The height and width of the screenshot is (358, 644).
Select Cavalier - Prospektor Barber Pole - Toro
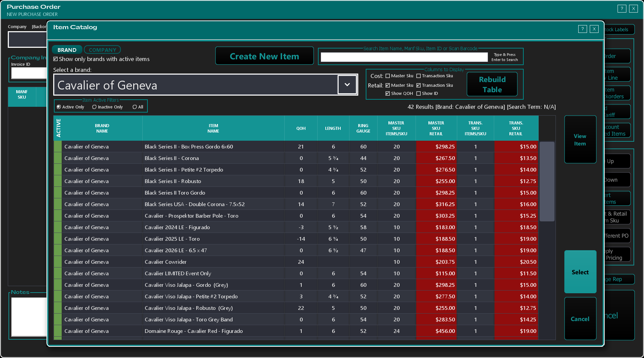click(x=296, y=216)
